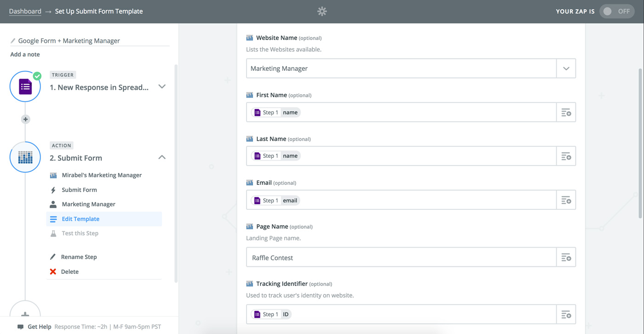Screen dimensions: 644x334
Task: Delete the Submit Form step
Action: pos(70,272)
